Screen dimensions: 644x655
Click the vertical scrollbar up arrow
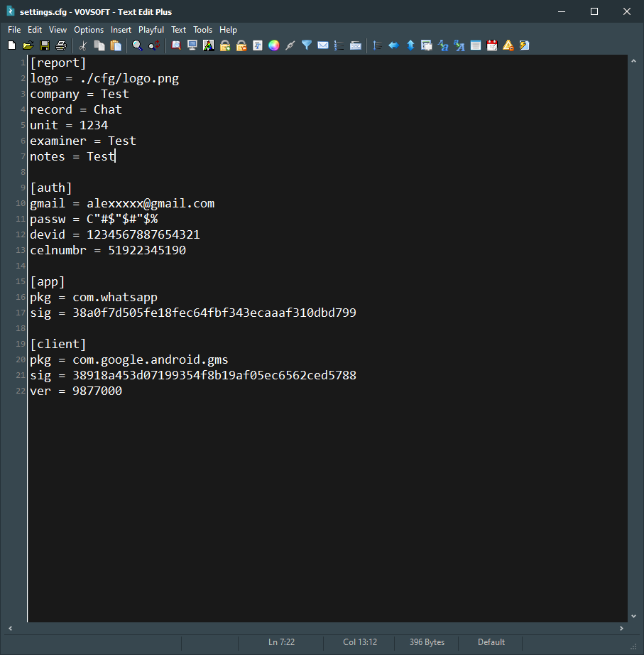[x=633, y=61]
